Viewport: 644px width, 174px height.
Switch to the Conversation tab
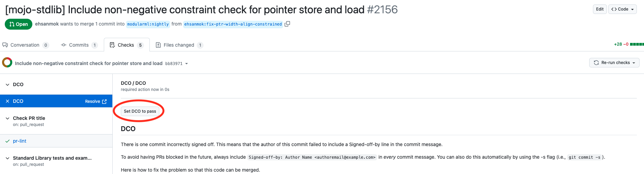click(x=26, y=45)
